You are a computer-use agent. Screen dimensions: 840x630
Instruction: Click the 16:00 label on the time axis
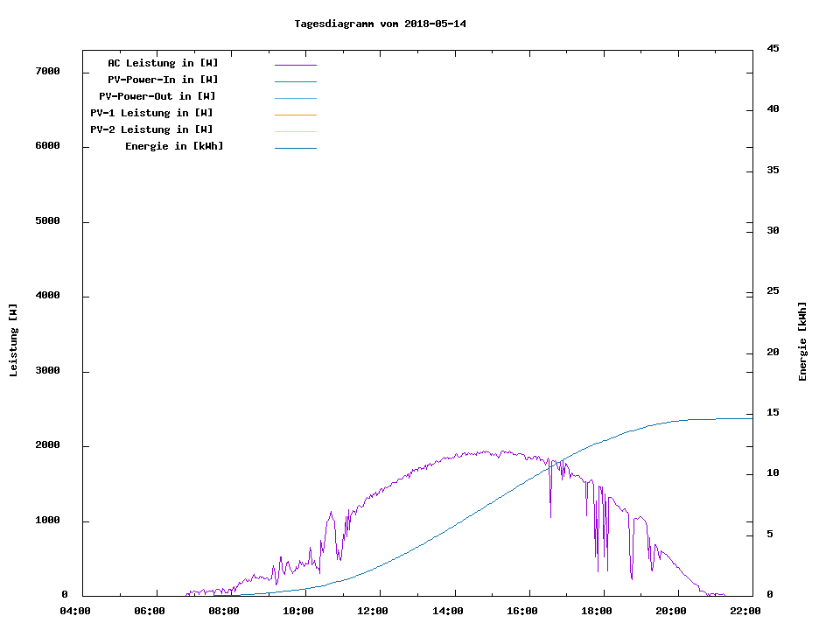pos(522,611)
